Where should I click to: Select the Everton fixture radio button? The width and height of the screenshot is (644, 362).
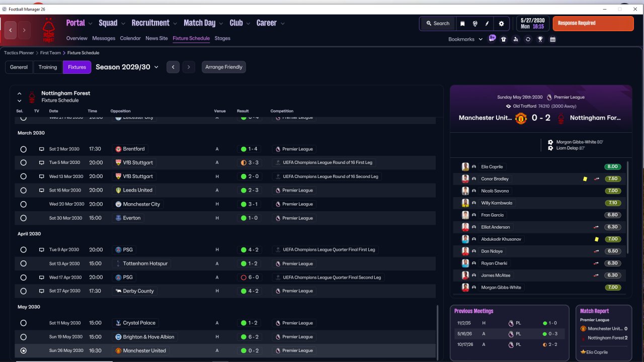tap(23, 218)
